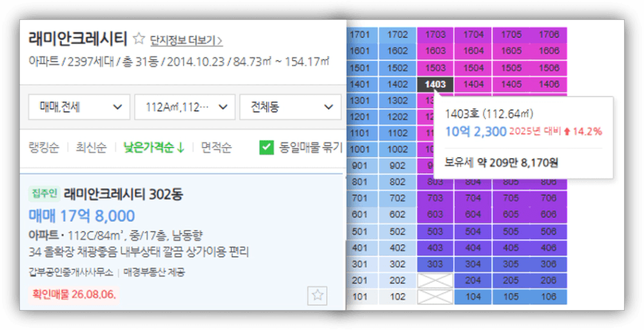Click the crossed-out cell beside 102
644x330 pixels.
click(435, 296)
